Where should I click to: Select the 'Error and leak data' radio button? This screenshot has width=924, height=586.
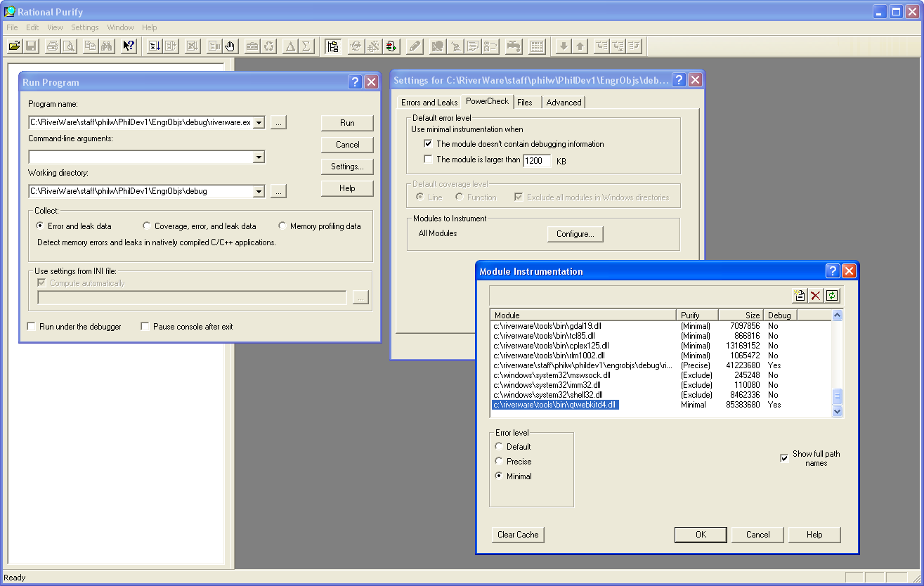[40, 226]
